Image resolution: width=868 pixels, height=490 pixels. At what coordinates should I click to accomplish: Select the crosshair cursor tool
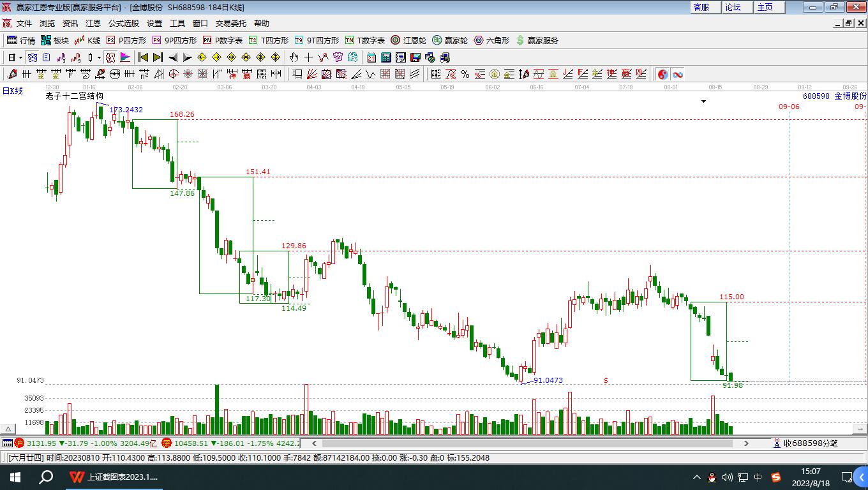click(308, 57)
